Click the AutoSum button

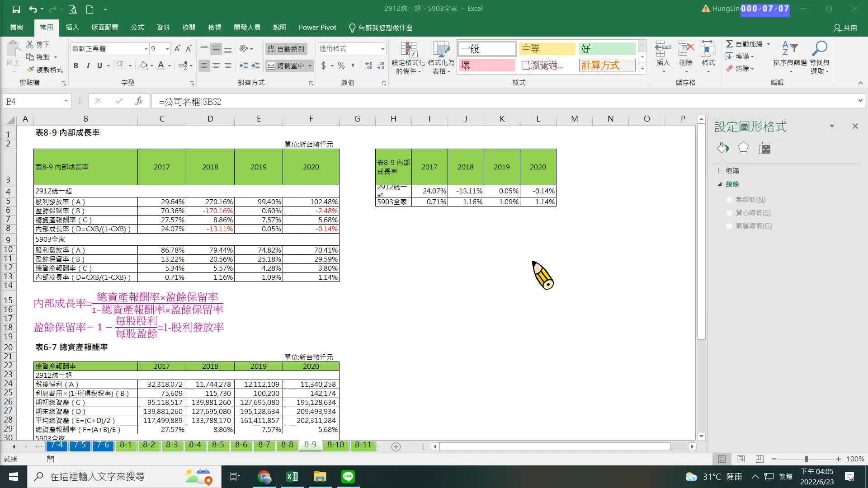click(744, 44)
